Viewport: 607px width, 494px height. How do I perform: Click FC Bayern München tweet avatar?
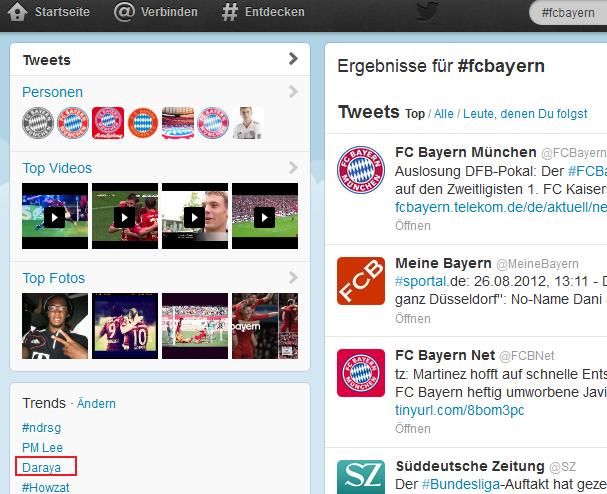[361, 170]
